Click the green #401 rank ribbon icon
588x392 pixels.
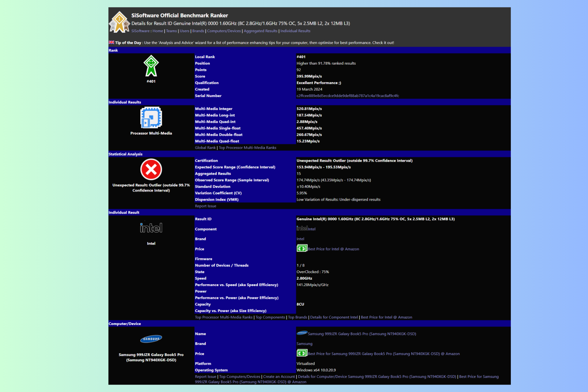click(151, 66)
